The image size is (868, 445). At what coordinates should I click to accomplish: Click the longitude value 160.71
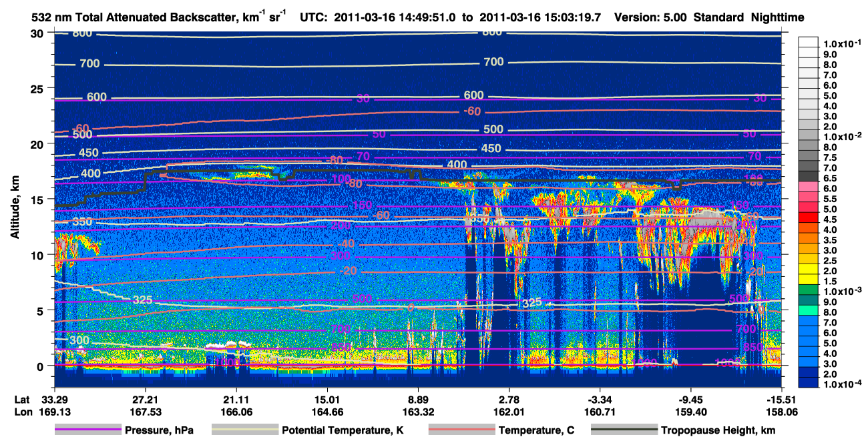click(600, 411)
